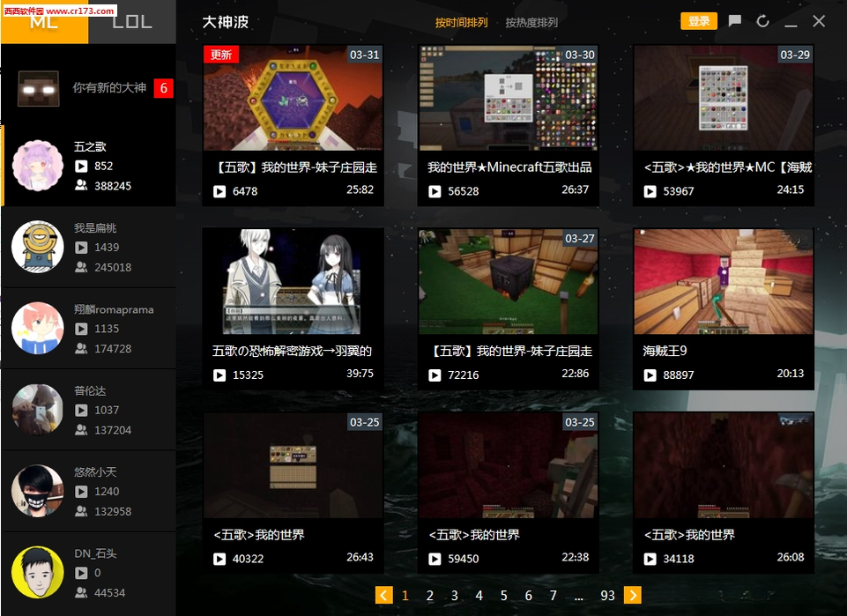Click 翔麟romaprama video count icon showing 1135
The image size is (847, 616).
(x=81, y=329)
